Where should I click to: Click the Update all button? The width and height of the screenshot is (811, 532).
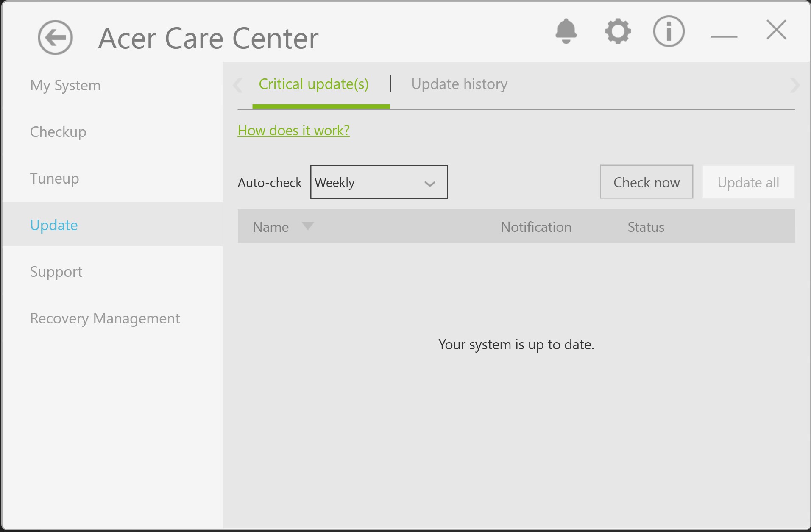click(748, 182)
